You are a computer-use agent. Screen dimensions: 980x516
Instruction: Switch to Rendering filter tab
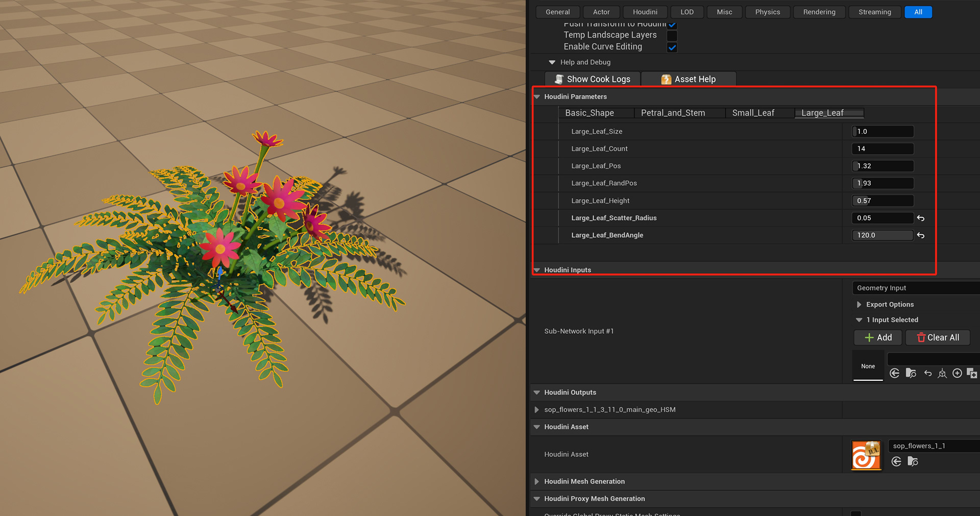tap(819, 12)
